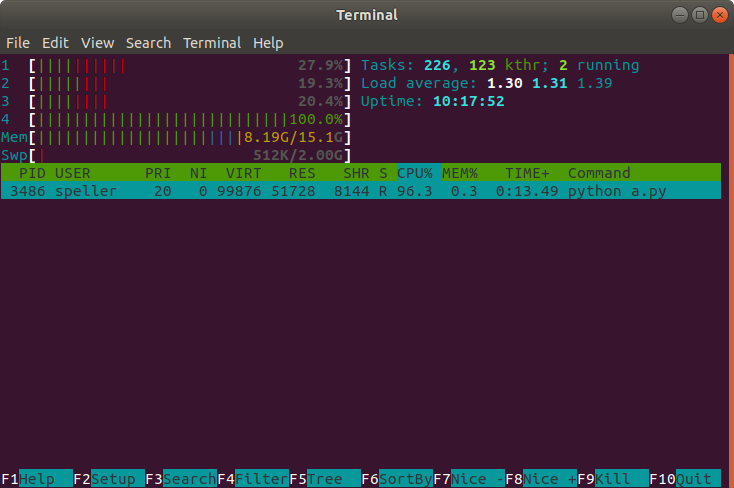This screenshot has width=734, height=488.
Task: Open the Help menu
Action: [x=268, y=43]
